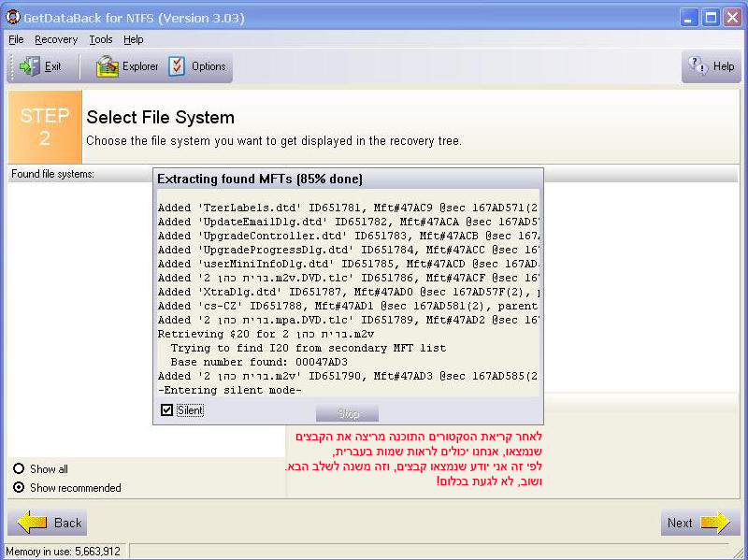Click log line 'UpdateEmailDlg.dtd'
The width and height of the screenshot is (748, 560).
(x=348, y=222)
